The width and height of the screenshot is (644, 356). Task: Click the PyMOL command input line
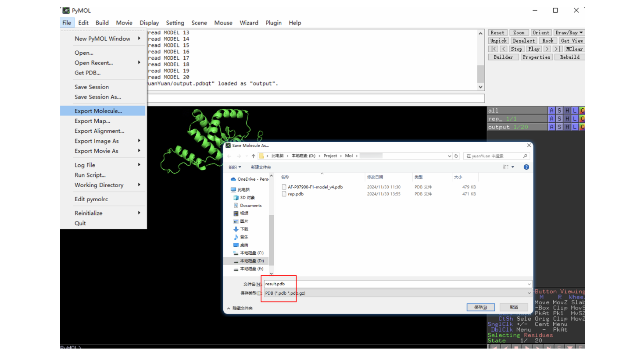[316, 98]
